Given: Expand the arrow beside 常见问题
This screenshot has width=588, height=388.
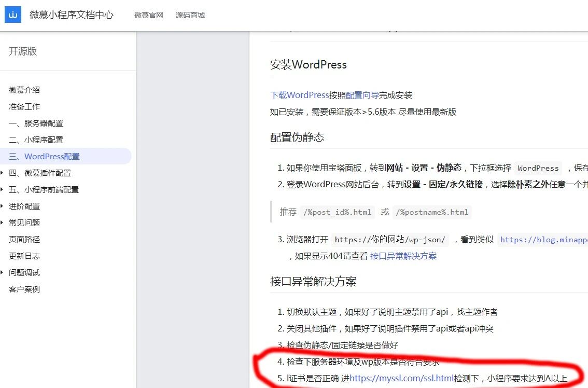Looking at the screenshot, I should pyautogui.click(x=2, y=222).
